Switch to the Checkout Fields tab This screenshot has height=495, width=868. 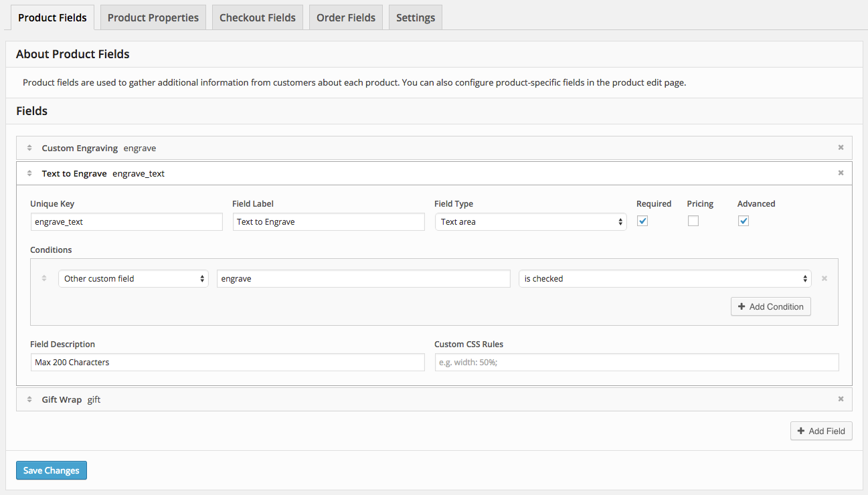click(258, 18)
